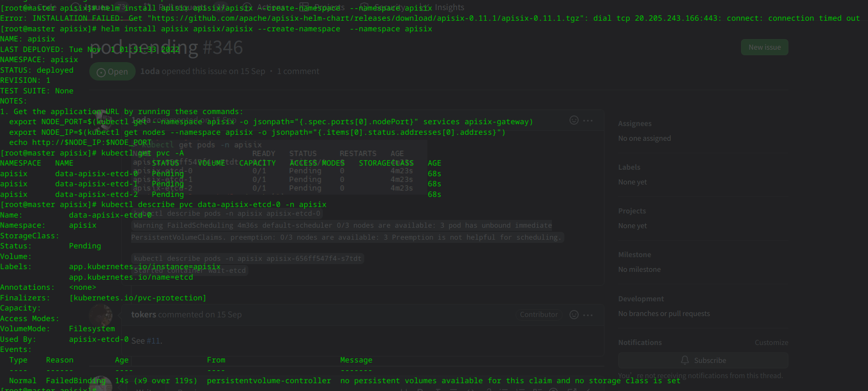Click the 'Filesystem' VolumeMode value
Image resolution: width=868 pixels, height=391 pixels.
92,329
